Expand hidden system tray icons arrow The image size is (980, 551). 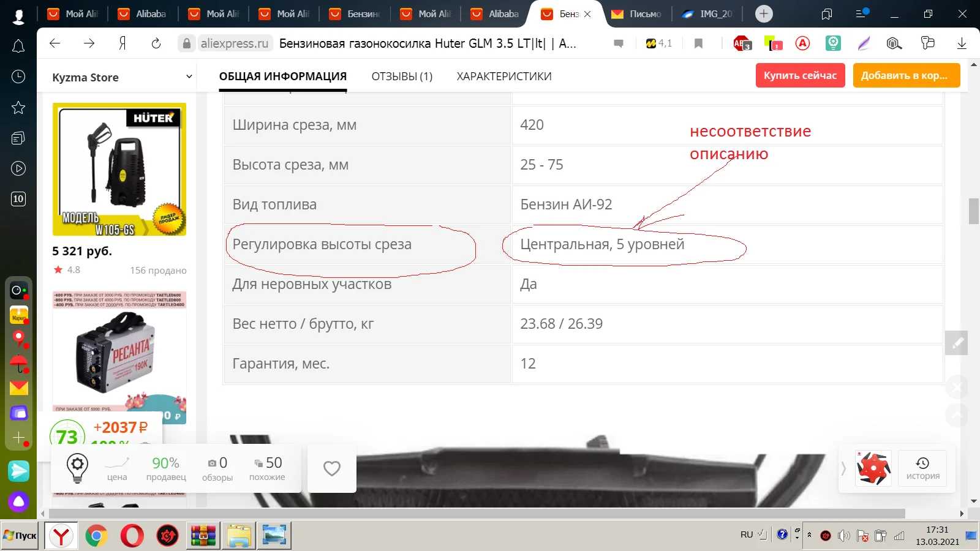(809, 534)
